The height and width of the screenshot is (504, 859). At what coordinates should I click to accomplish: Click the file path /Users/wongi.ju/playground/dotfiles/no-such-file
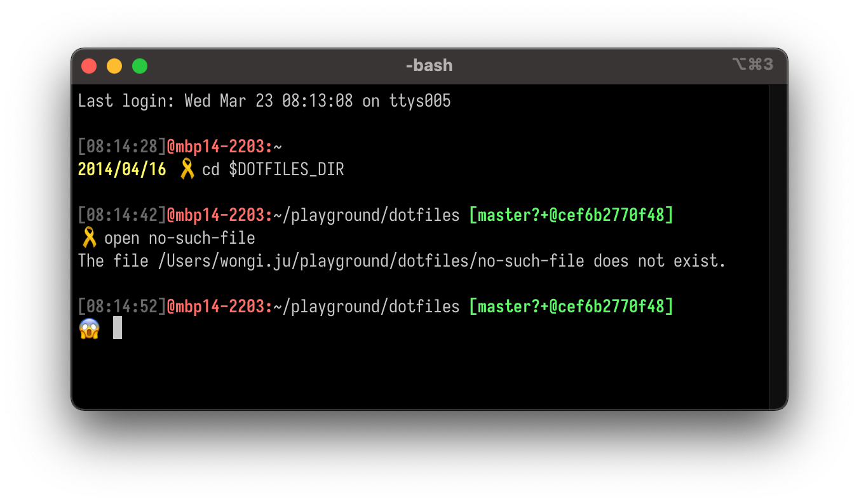tap(371, 261)
